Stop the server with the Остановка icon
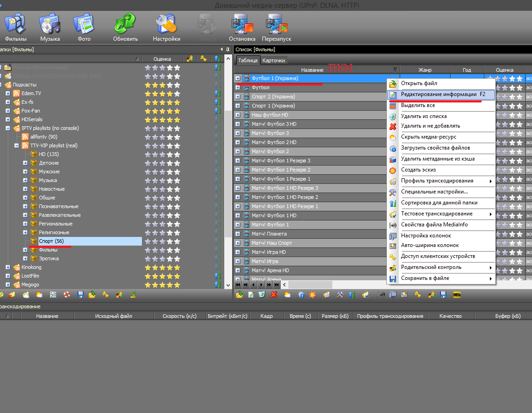532x413 pixels. coord(242,27)
